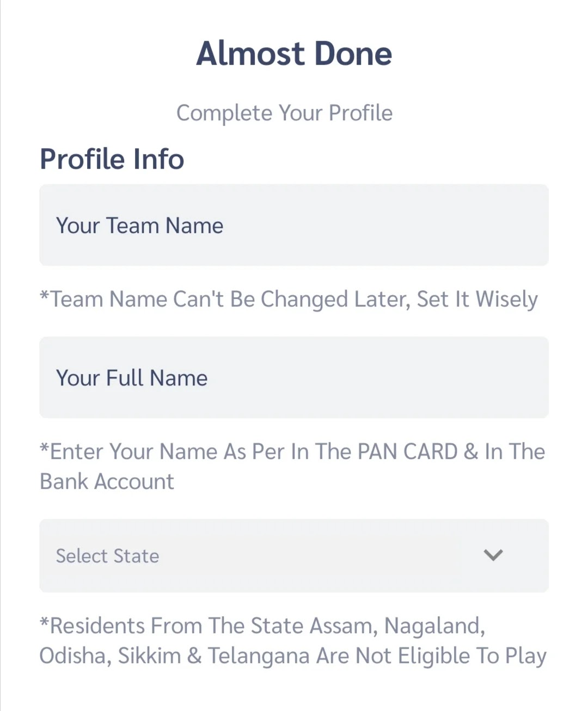Image resolution: width=588 pixels, height=711 pixels.
Task: Click the PAN CARD name instruction text
Action: [292, 452]
